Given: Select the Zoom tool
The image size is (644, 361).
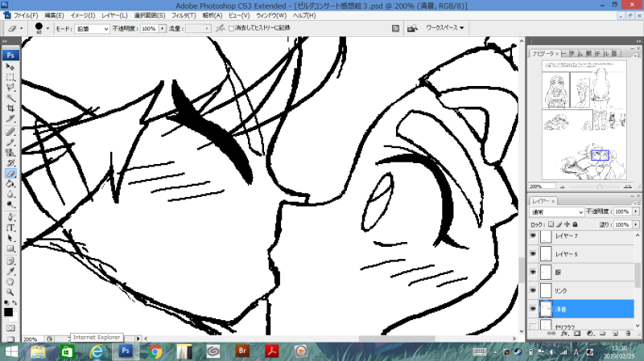Looking at the screenshot, I should point(10,292).
